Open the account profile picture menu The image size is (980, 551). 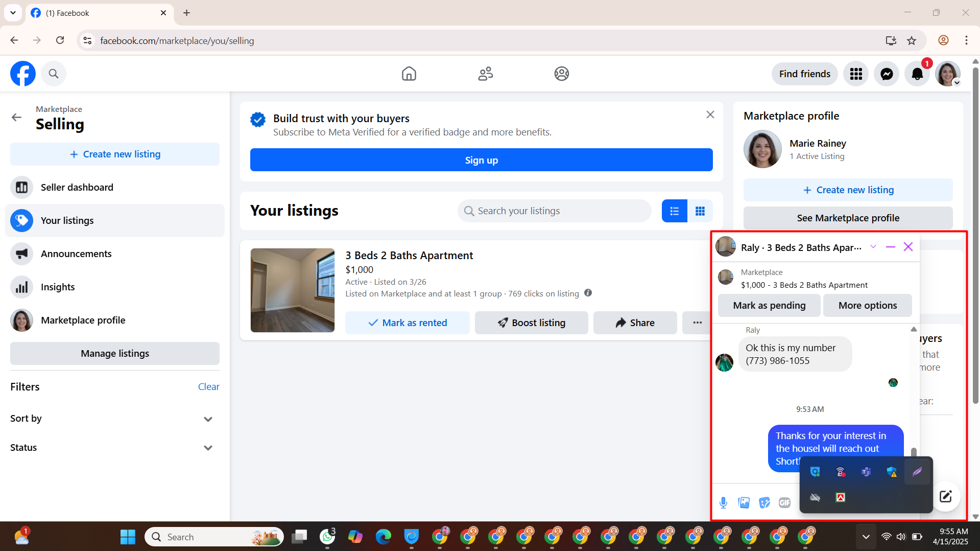point(948,74)
